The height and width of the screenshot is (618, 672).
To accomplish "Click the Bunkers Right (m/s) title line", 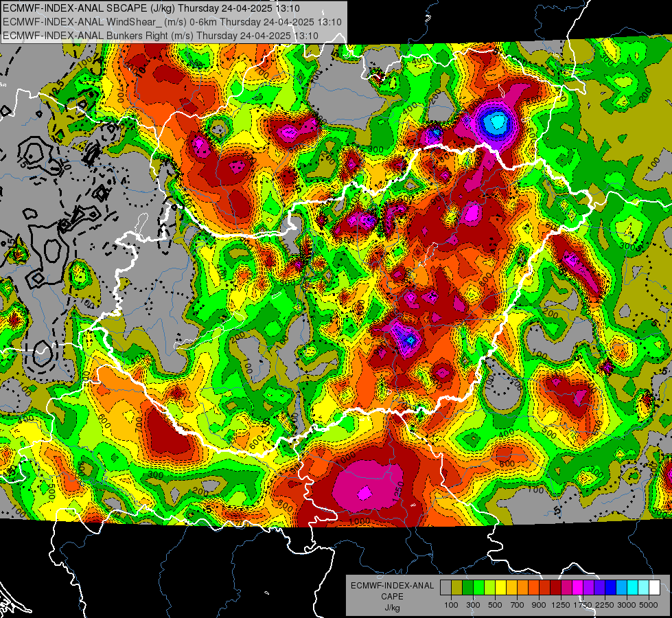I will [161, 36].
